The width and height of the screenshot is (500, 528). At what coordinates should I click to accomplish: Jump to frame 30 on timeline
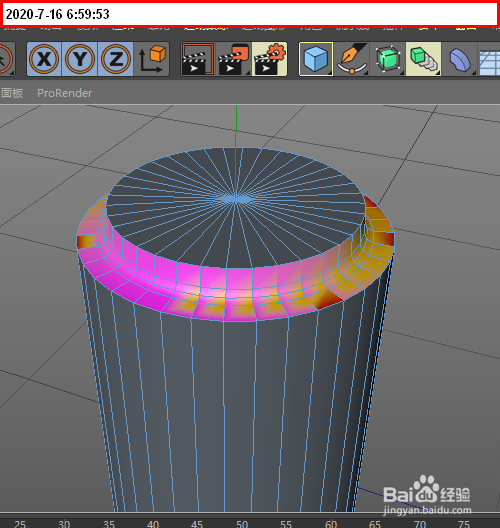(x=64, y=524)
